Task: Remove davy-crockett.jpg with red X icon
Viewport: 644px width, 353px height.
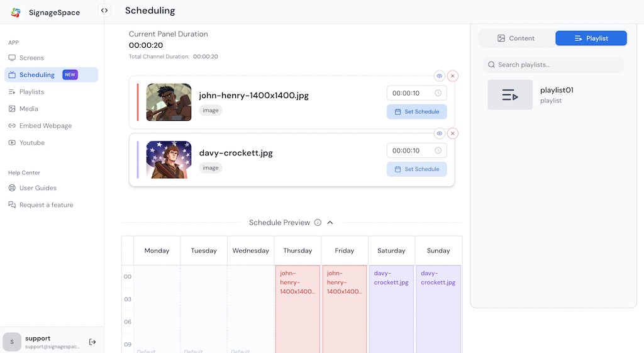Action: pyautogui.click(x=453, y=133)
